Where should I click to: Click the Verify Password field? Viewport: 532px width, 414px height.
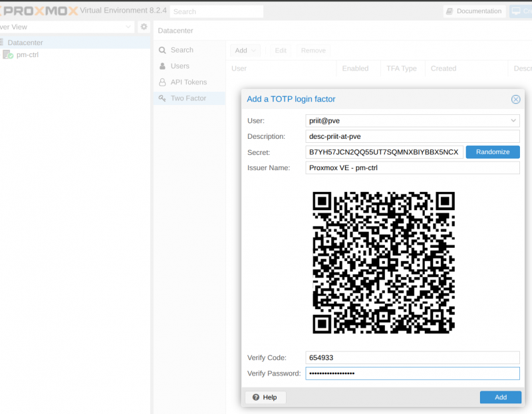412,373
